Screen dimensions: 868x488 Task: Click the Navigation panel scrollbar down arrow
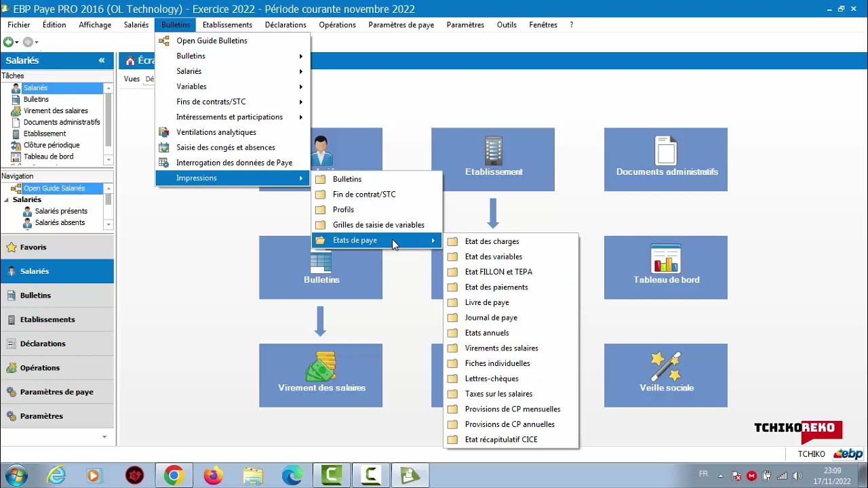coord(108,224)
